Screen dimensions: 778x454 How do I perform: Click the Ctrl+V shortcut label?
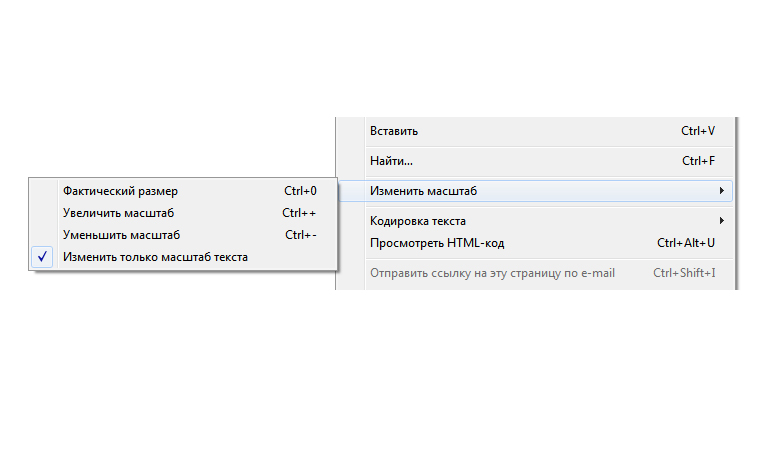point(698,131)
